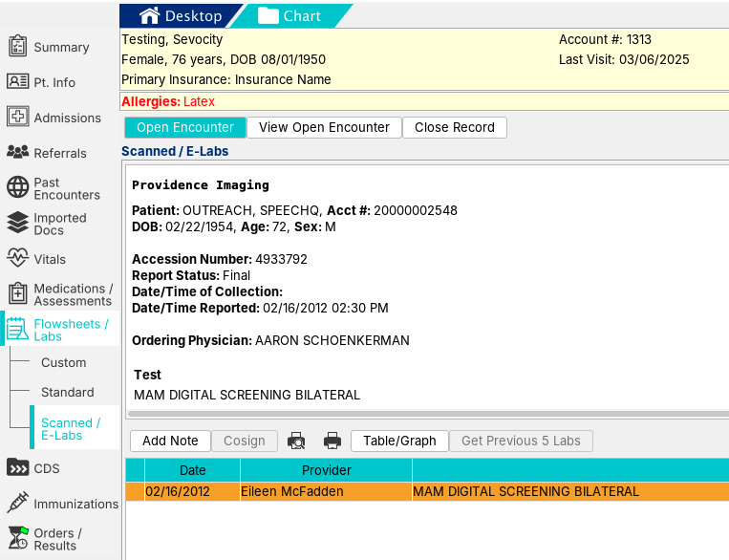Click the Pt. Info card icon
Viewport: 729px width, 560px height.
[x=17, y=81]
